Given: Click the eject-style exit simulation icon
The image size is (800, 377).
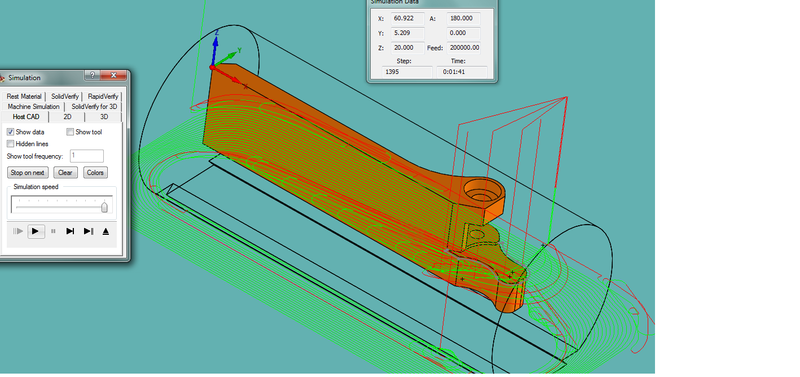Looking at the screenshot, I should click(106, 231).
